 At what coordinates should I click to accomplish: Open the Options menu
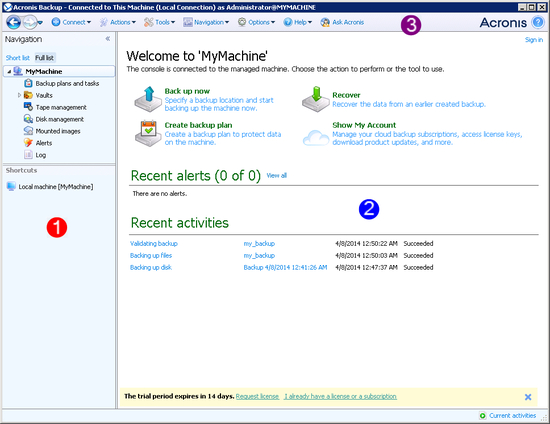(x=256, y=22)
